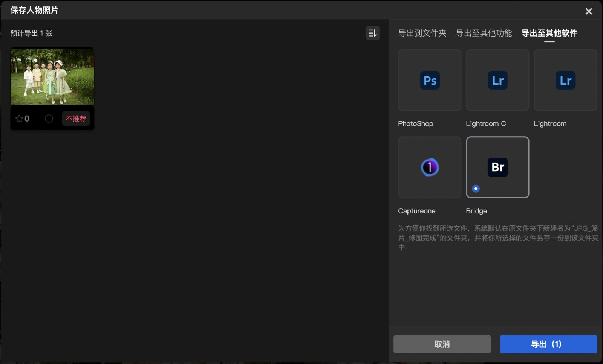
Task: Select the Bridge app tile
Action: point(497,167)
